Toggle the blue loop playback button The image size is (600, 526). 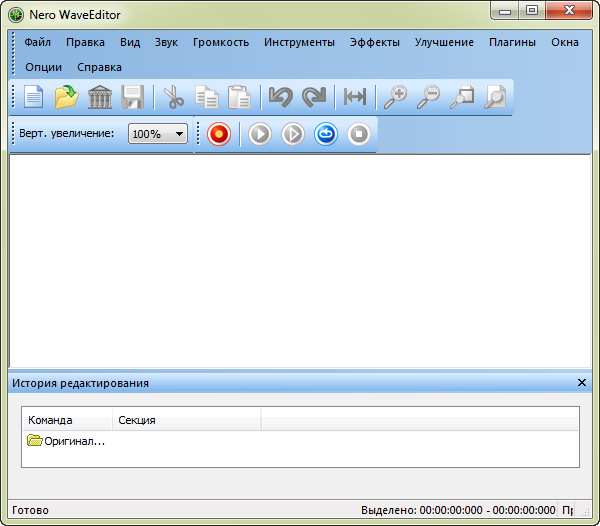[326, 134]
